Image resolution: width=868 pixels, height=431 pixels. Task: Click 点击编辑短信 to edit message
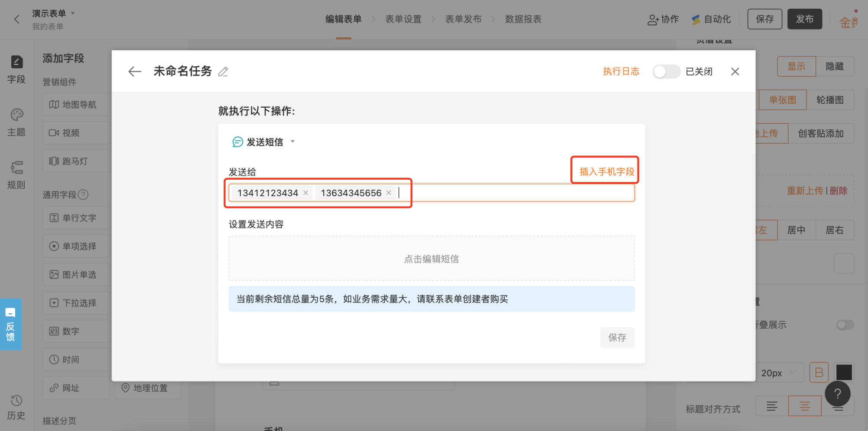(432, 259)
